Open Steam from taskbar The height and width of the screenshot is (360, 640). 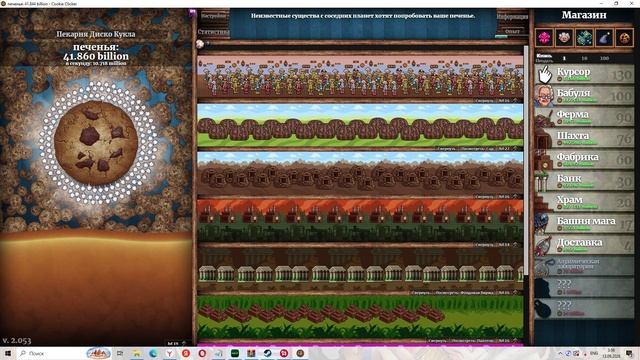[267, 353]
